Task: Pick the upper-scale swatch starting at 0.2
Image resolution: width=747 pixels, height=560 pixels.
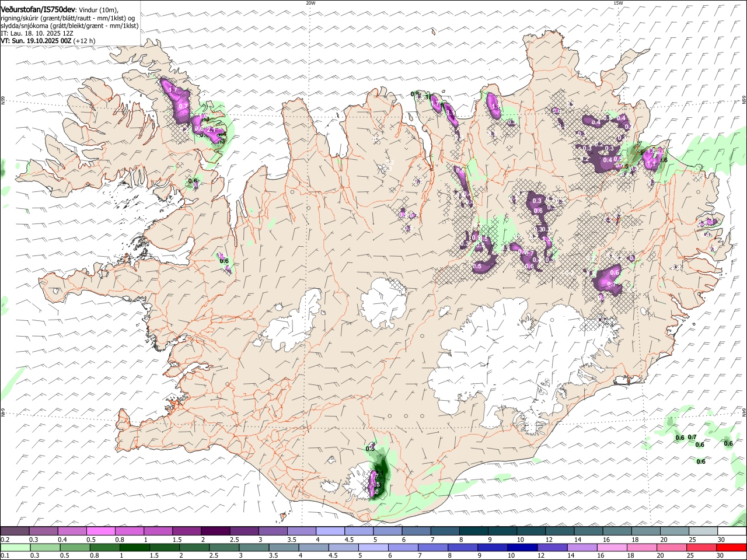Action: pos(15,531)
